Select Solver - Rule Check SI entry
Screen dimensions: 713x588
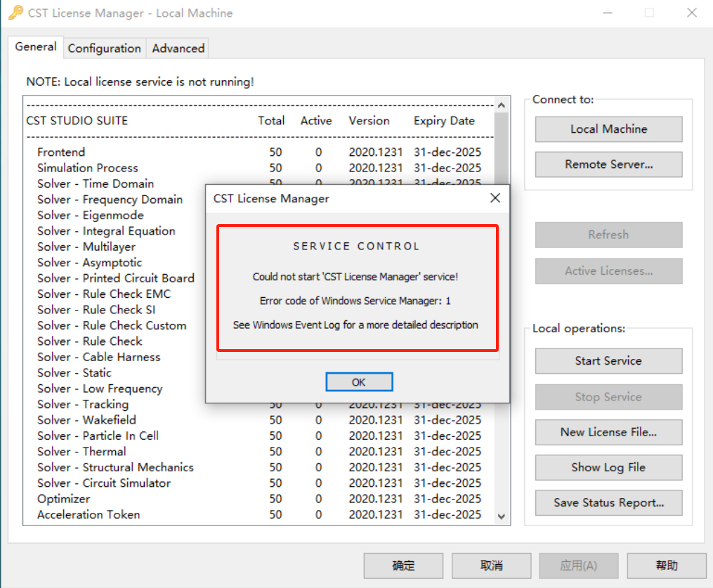point(96,310)
